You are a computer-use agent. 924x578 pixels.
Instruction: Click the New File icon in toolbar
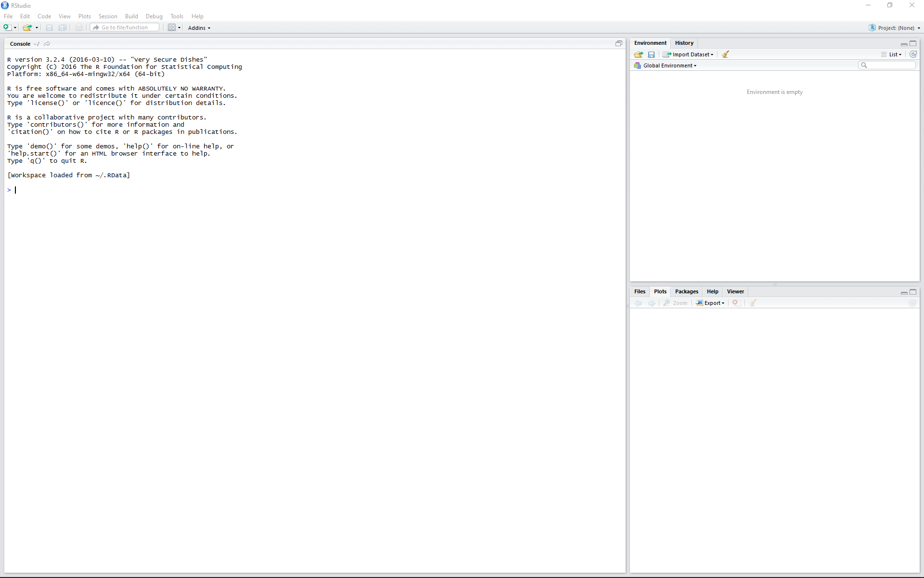(7, 27)
